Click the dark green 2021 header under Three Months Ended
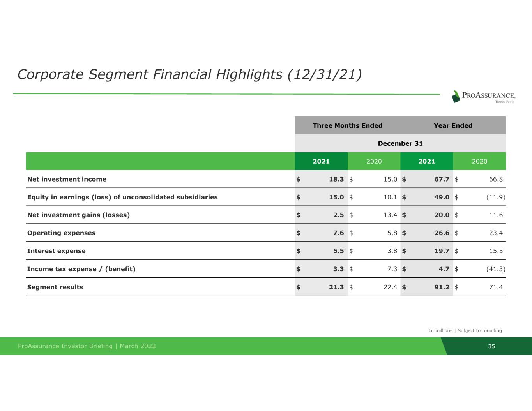 (x=321, y=161)
